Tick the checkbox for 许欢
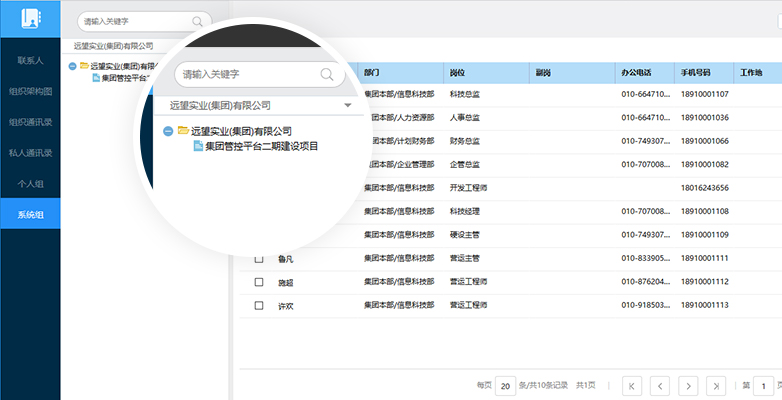782x400 pixels. click(259, 305)
